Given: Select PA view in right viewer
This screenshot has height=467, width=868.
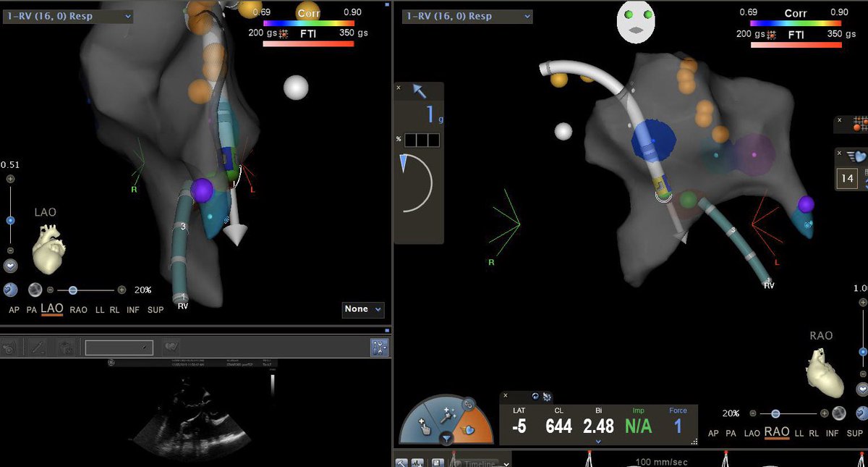Looking at the screenshot, I should [x=731, y=433].
